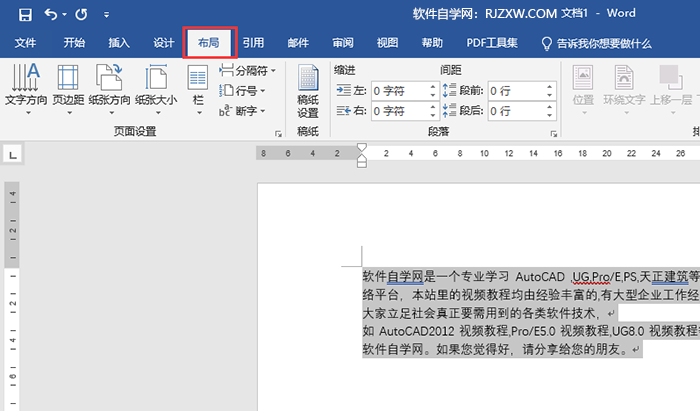Decrease 段前 spacing with down arrow
This screenshot has height=411, width=700.
pos(550,95)
